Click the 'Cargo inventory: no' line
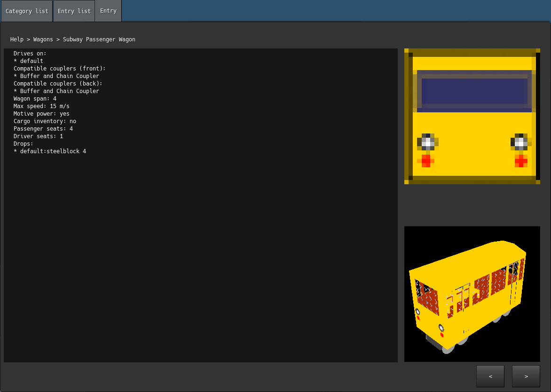Screen dimensions: 551x392 45,121
